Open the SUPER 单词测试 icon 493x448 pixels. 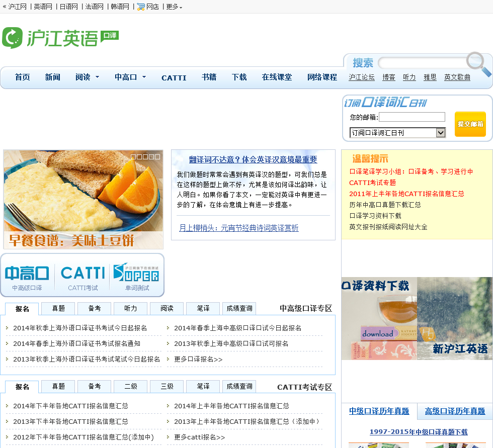click(137, 277)
